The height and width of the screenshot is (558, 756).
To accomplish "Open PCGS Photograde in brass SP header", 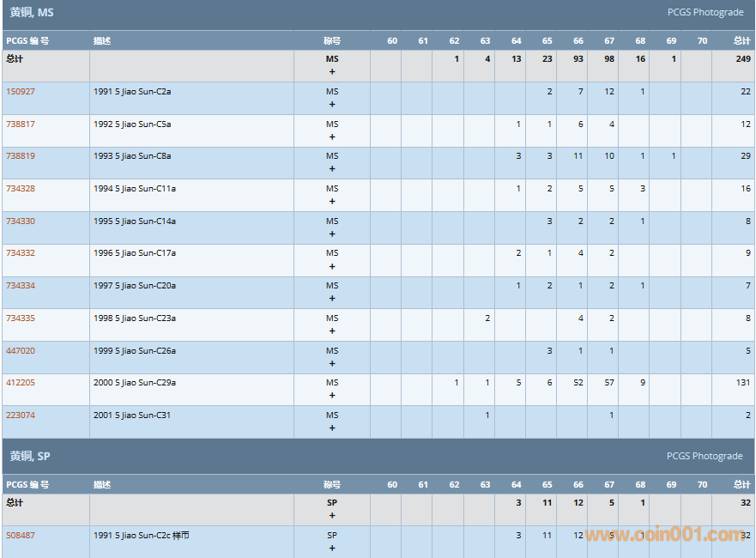I will point(705,457).
